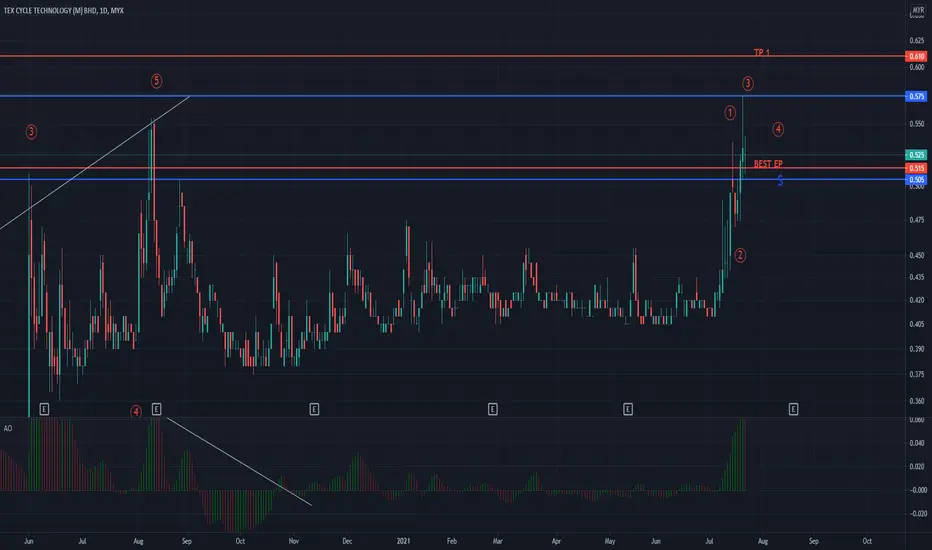This screenshot has height=550, width=932.
Task: Click the green 0.525 current price tag
Action: tap(916, 155)
